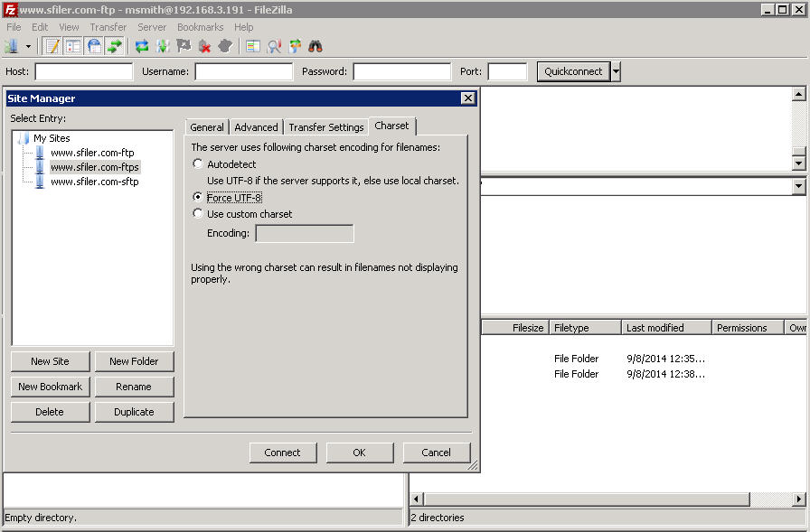
Task: Click the FileZilla title bar logo
Action: click(10, 9)
